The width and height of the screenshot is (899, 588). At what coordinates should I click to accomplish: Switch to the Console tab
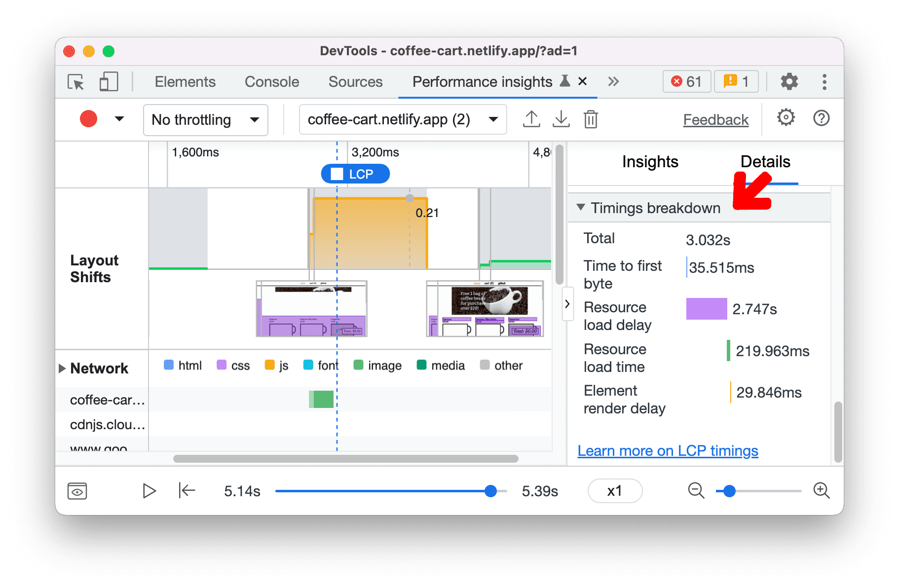tap(271, 82)
